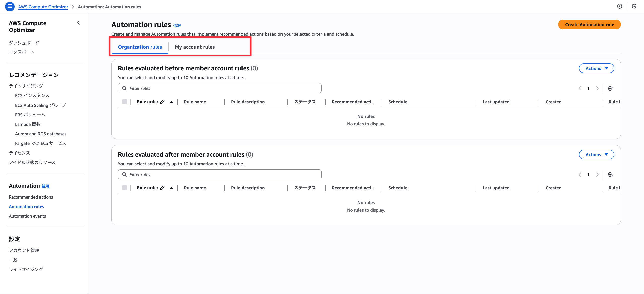This screenshot has width=644, height=294.
Task: Toggle select-all checkbox in after-member rules table
Action: click(124, 188)
